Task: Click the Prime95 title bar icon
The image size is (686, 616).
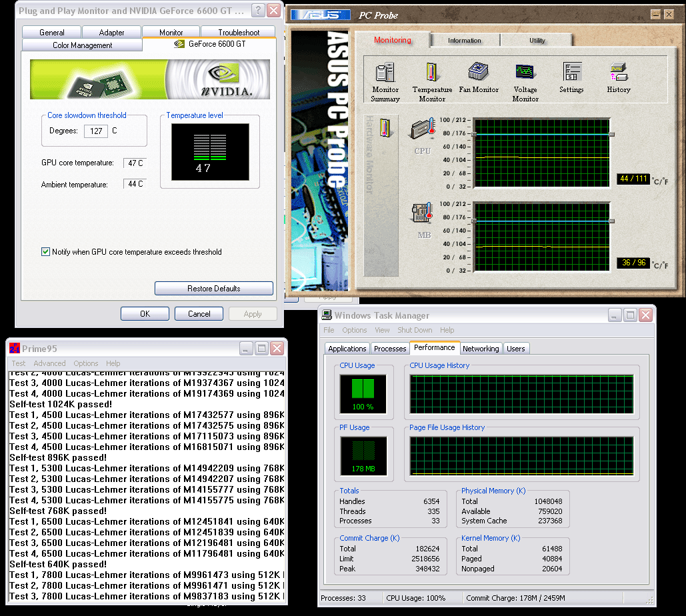Action: 15,348
